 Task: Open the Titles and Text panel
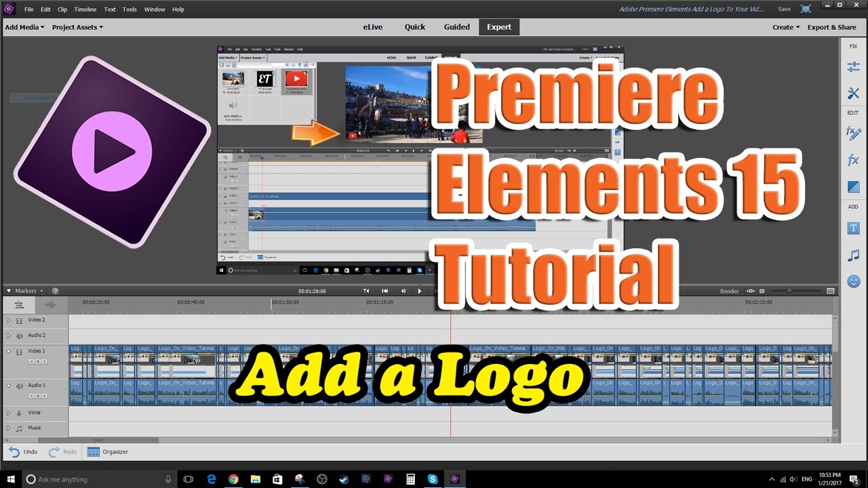(x=853, y=228)
